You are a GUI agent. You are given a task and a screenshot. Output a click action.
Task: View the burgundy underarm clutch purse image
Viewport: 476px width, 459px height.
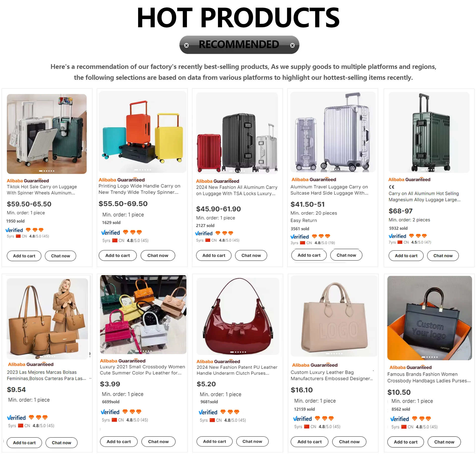click(x=238, y=316)
